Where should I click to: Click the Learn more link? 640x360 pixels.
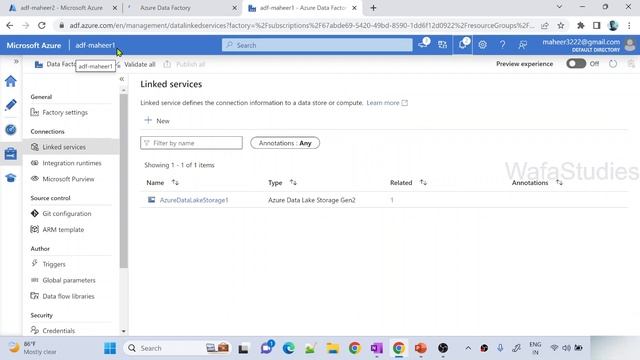[387, 103]
